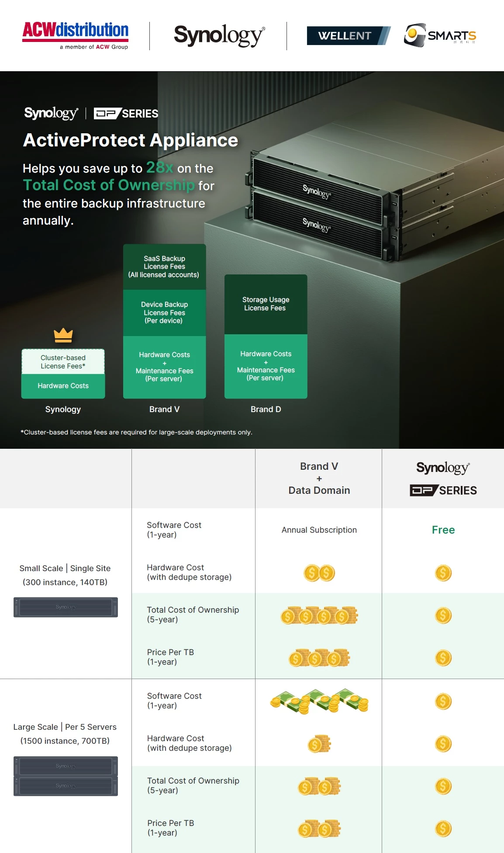The image size is (504, 853).
Task: Click Synology small-scale hardware cost coin
Action: tap(443, 573)
